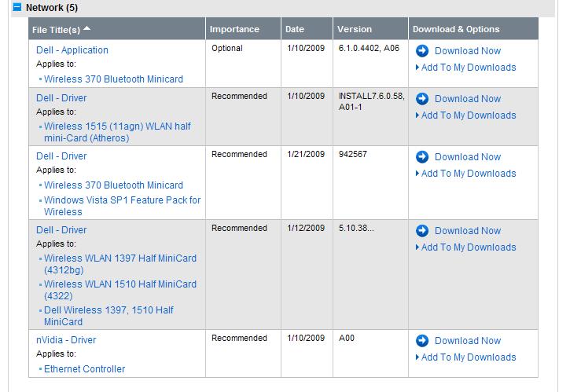Open Dell - Driver link dated 1/10/2009
The width and height of the screenshot is (581, 392).
click(x=61, y=98)
